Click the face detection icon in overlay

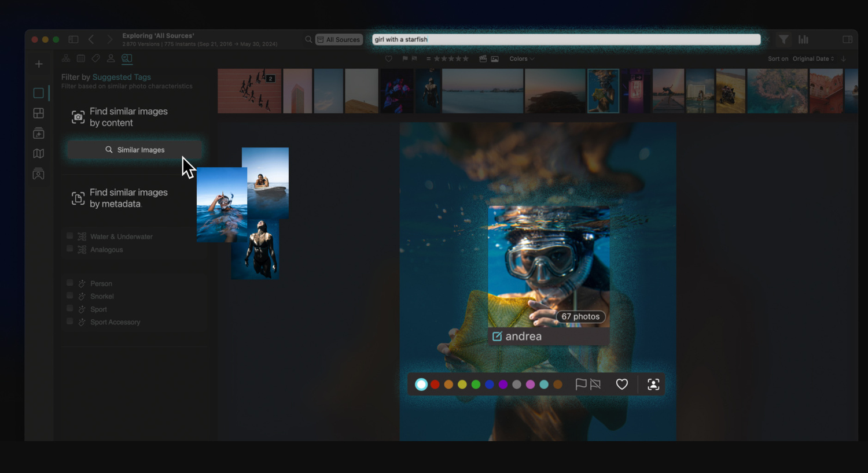653,385
